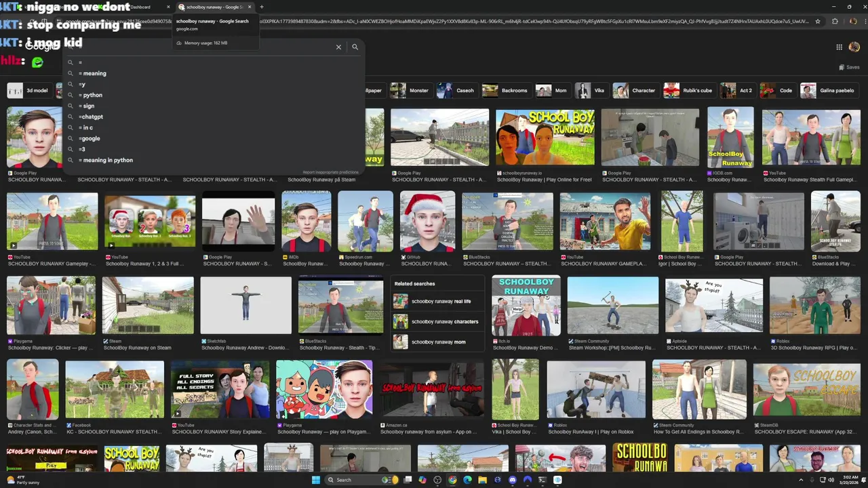868x488 pixels.
Task: Open related search 'schoolboy runaway mom'
Action: point(437,342)
